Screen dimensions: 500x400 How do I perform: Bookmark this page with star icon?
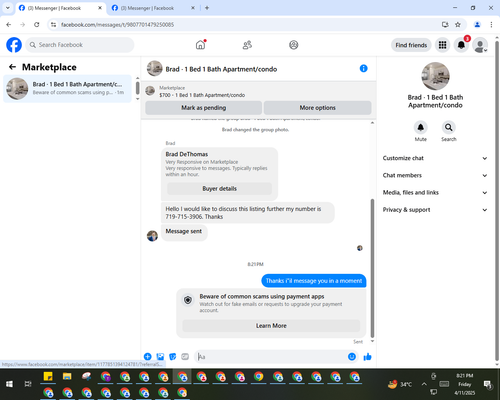(x=458, y=25)
